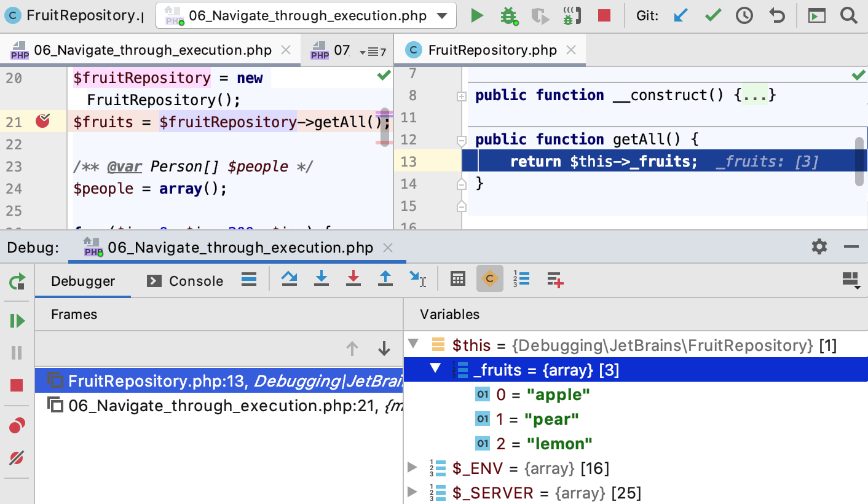Collapse the _fruits array node

click(x=436, y=369)
